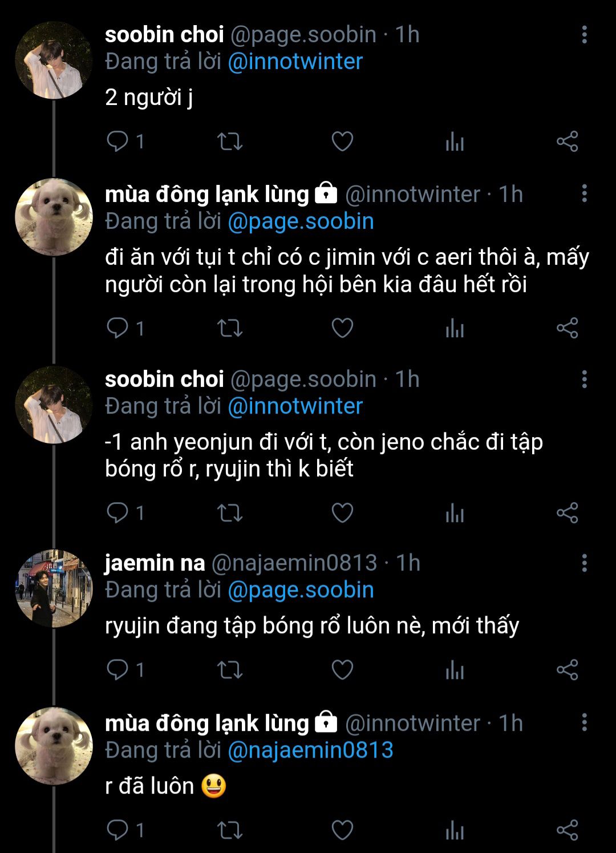Open @najaemin0813 mention link in last tweet
This screenshot has width=616, height=853.
(310, 750)
